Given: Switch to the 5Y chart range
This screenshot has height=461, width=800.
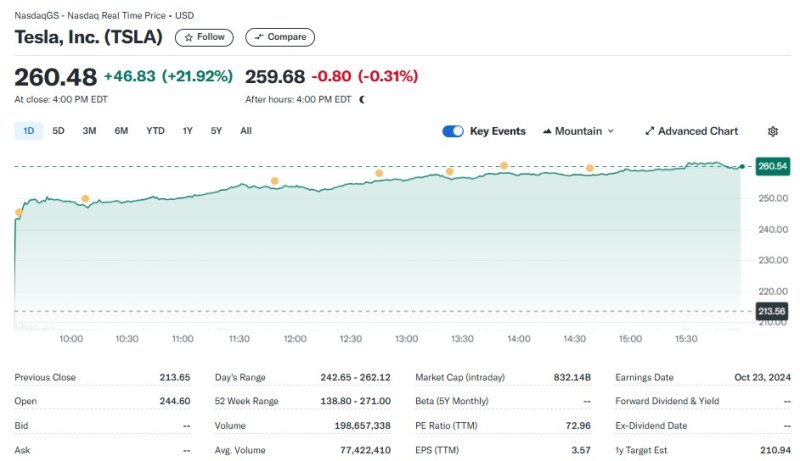Looking at the screenshot, I should tap(216, 131).
